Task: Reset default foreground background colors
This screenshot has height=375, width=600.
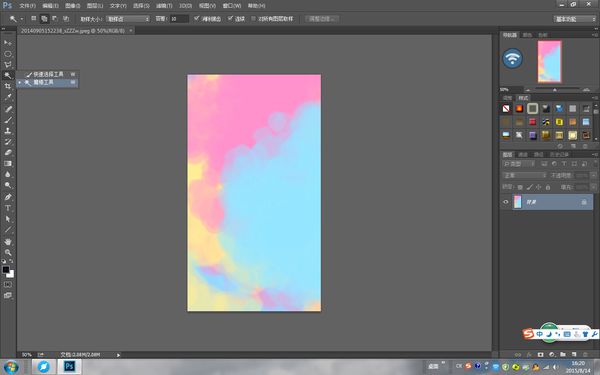Action: point(4,261)
